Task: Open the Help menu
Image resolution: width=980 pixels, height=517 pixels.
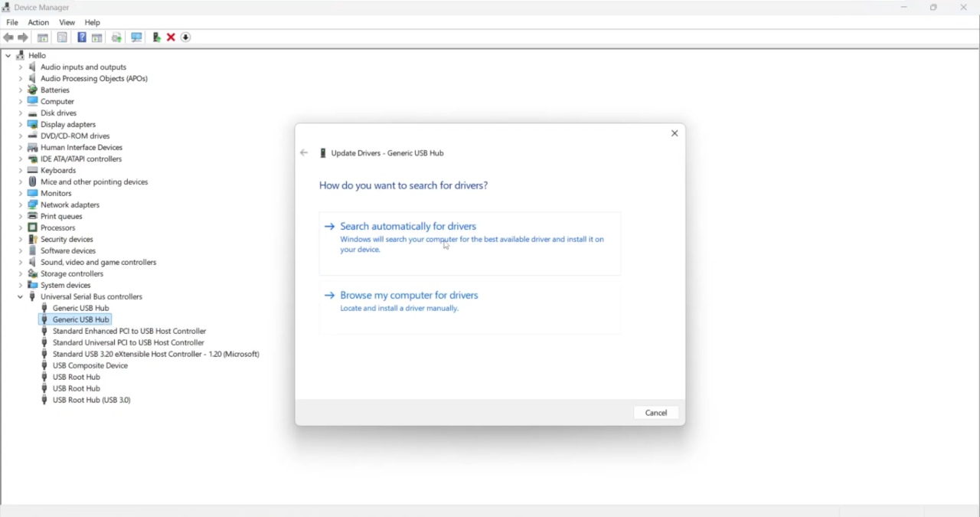Action: pyautogui.click(x=93, y=22)
